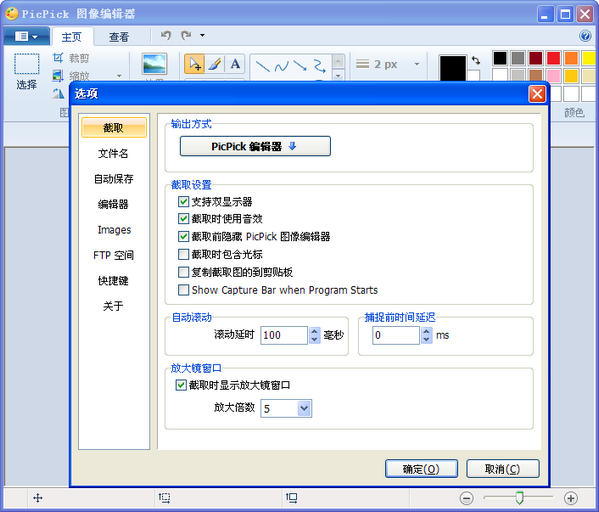Toggle capture sound effect checkbox
The height and width of the screenshot is (512, 599).
183,219
